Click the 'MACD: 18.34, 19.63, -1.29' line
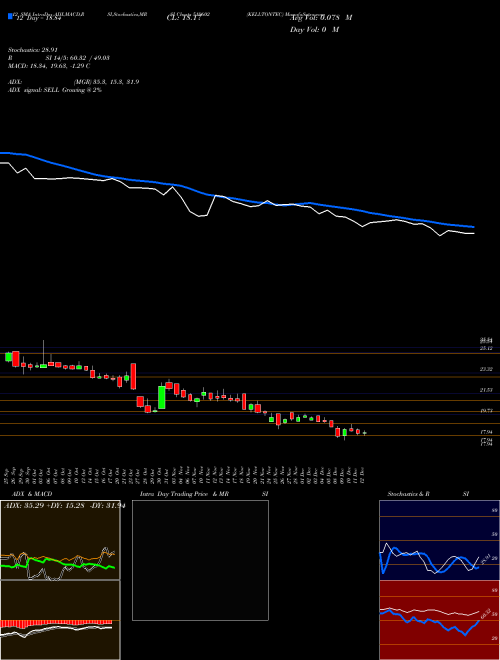Screen dimensions: 500x660 (x=49, y=66)
